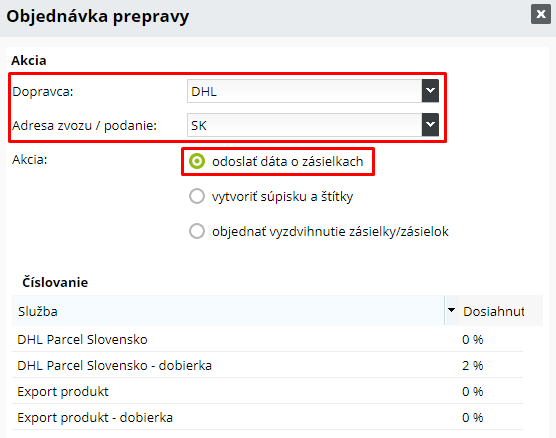Close the Objednávka prepravy dialog

541,14
